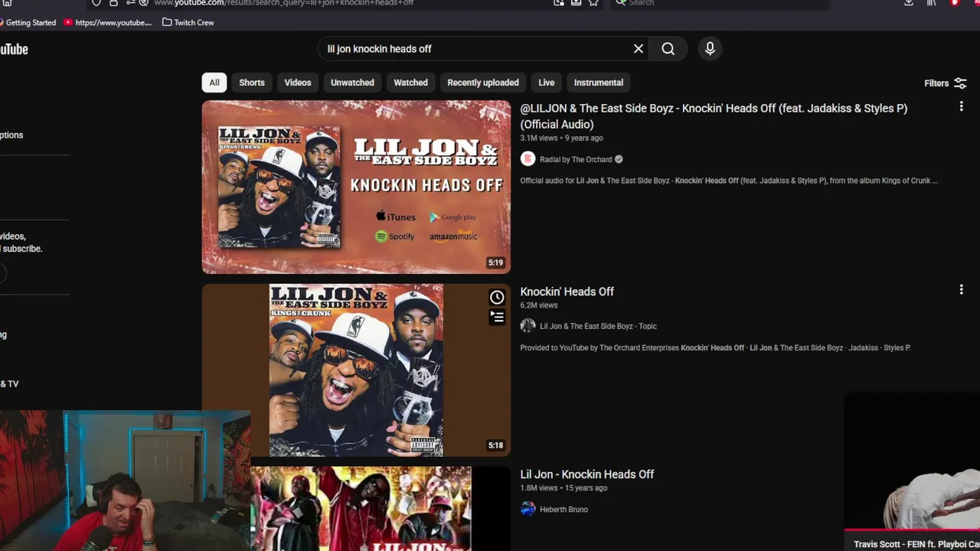
Task: Click the YouTube logo to go home
Action: 13,49
